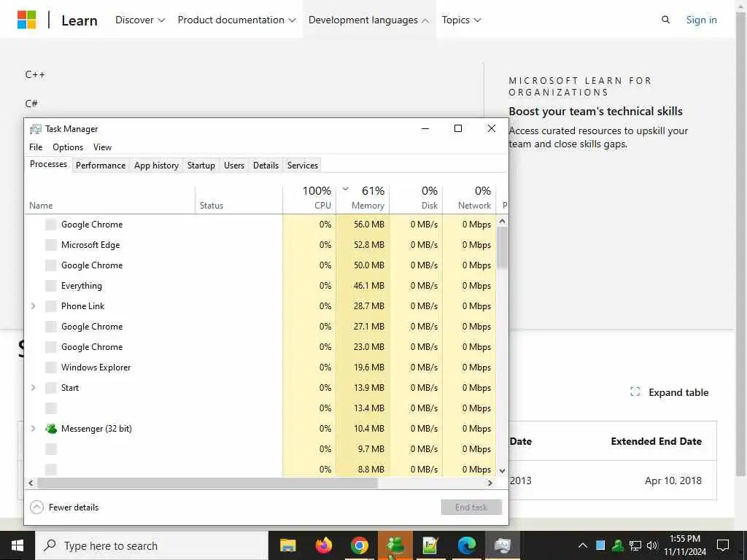The height and width of the screenshot is (560, 747).
Task: Switch to the Users tab
Action: tap(234, 166)
